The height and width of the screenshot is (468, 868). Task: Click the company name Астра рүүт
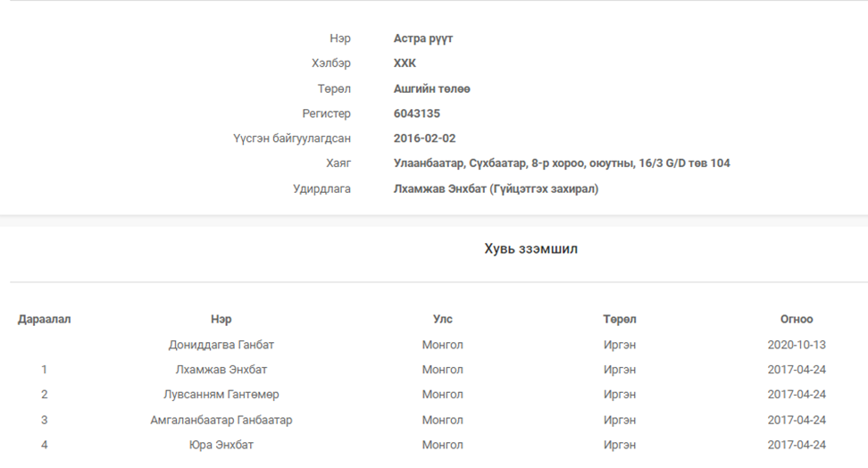tap(423, 38)
